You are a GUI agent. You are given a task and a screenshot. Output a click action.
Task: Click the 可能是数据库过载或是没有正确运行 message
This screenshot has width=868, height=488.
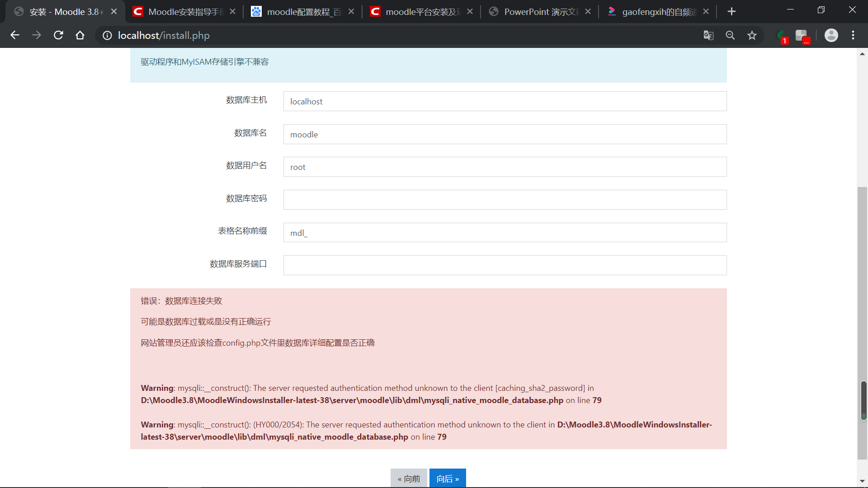[206, 322]
